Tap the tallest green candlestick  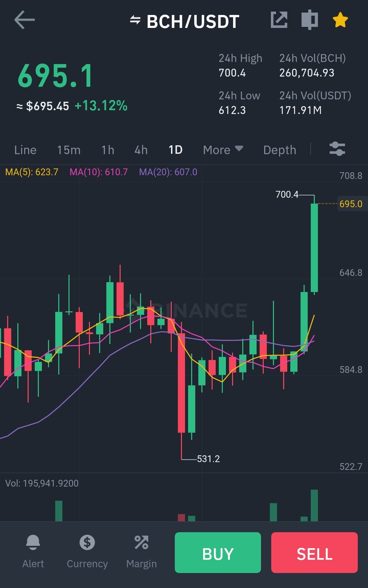pos(314,248)
